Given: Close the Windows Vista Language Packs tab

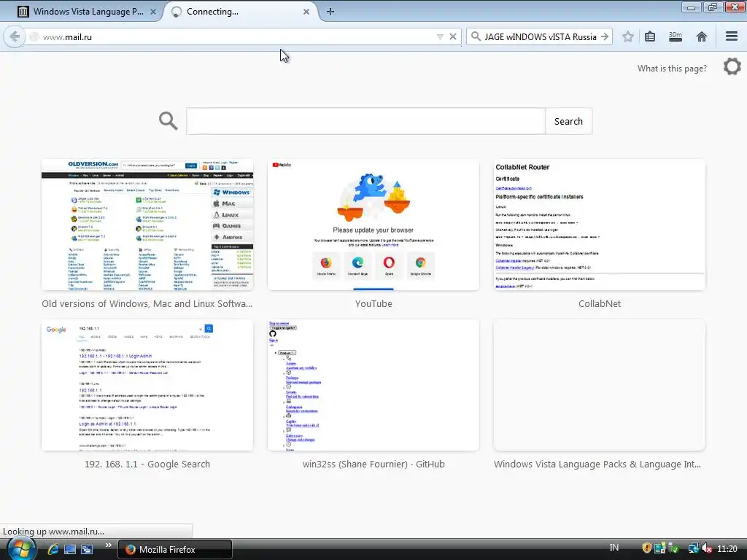Looking at the screenshot, I should (153, 12).
